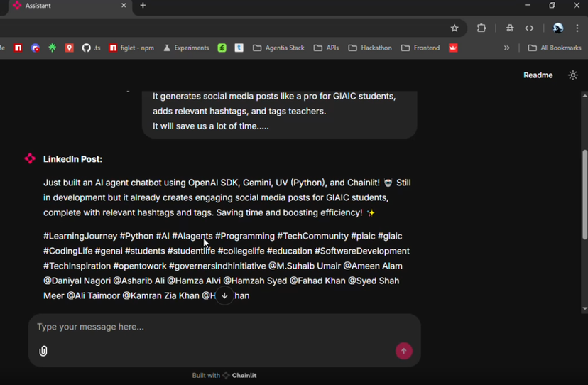
Task: Bookmark this page with the star icon
Action: 454,28
